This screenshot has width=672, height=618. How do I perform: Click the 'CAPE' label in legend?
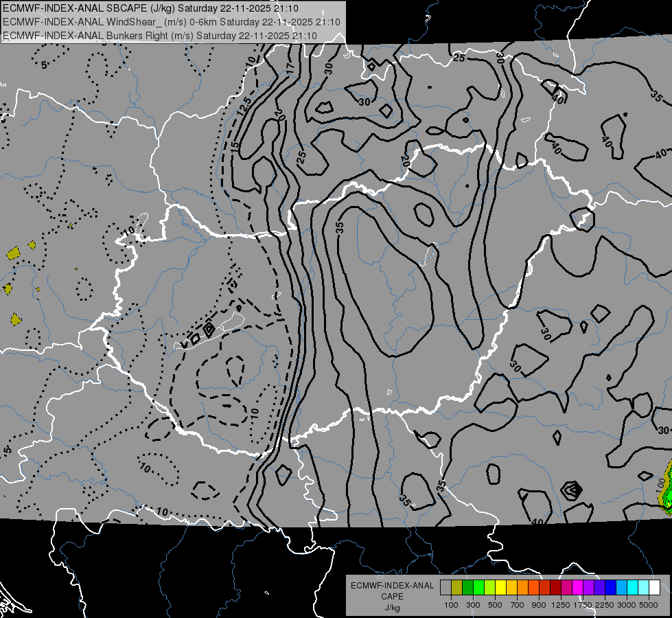point(392,597)
